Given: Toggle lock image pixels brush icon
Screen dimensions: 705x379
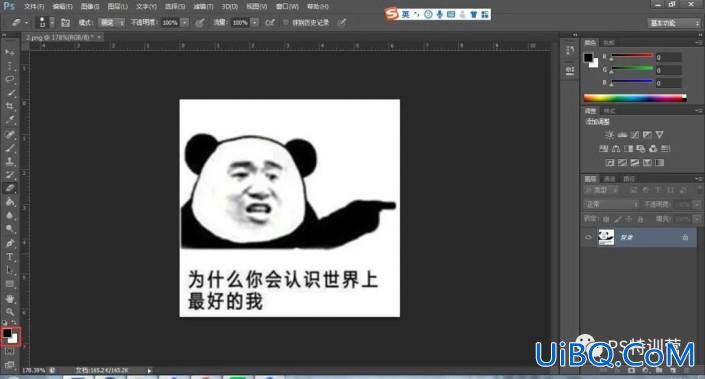Looking at the screenshot, I should (618, 219).
